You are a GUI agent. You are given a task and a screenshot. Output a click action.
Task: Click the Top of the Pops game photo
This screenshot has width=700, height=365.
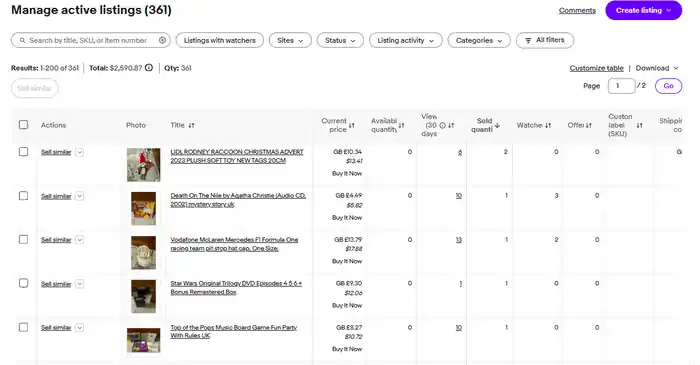[143, 340]
